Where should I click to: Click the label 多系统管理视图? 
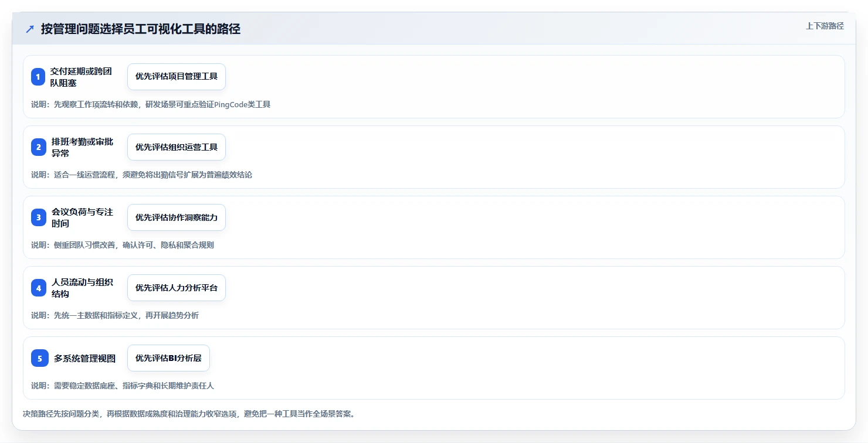click(84, 358)
